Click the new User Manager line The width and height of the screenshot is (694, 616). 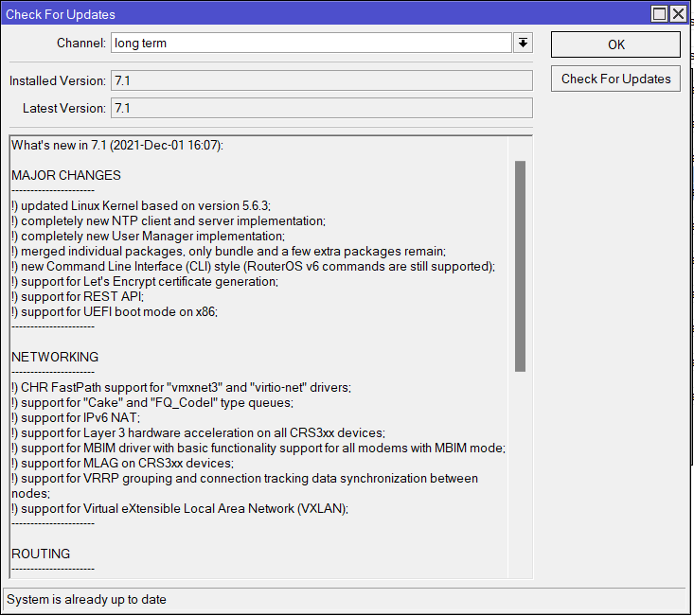[x=149, y=236]
